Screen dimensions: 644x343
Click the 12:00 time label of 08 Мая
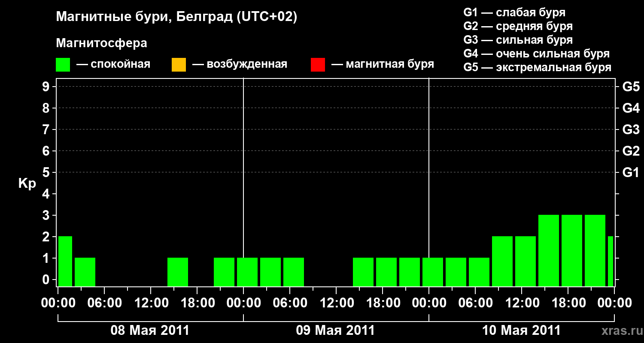[x=151, y=303]
